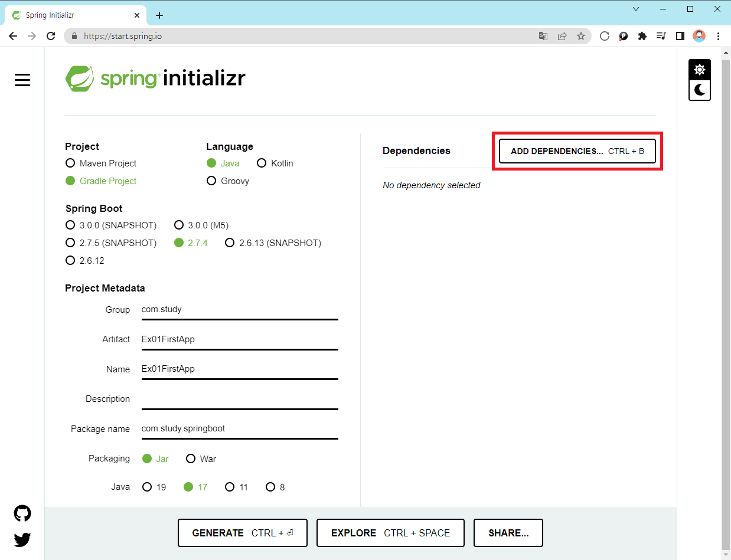Go forward in browser history

coord(32,36)
